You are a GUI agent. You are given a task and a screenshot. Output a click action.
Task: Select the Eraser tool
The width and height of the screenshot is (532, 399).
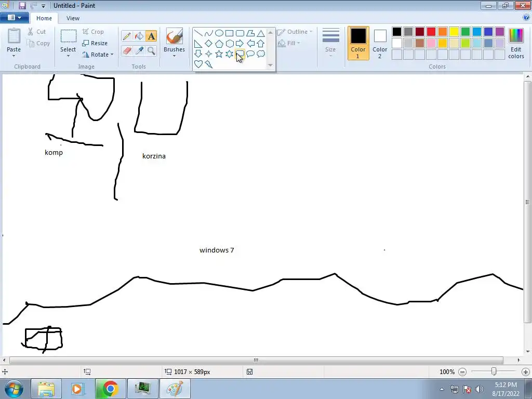coord(127,50)
